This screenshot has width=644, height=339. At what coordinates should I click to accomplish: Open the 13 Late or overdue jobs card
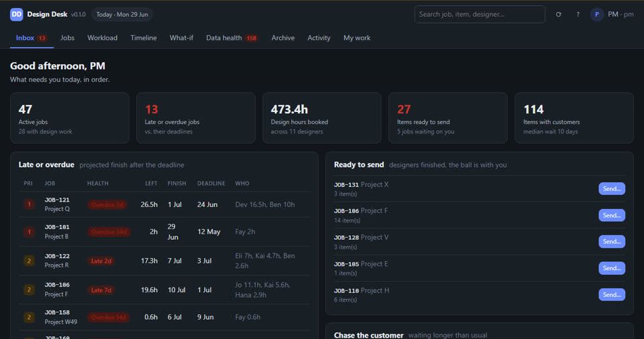coord(195,118)
